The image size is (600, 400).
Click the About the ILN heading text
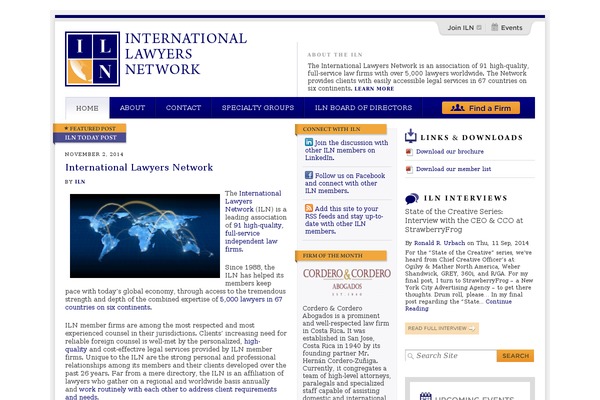[x=335, y=55]
